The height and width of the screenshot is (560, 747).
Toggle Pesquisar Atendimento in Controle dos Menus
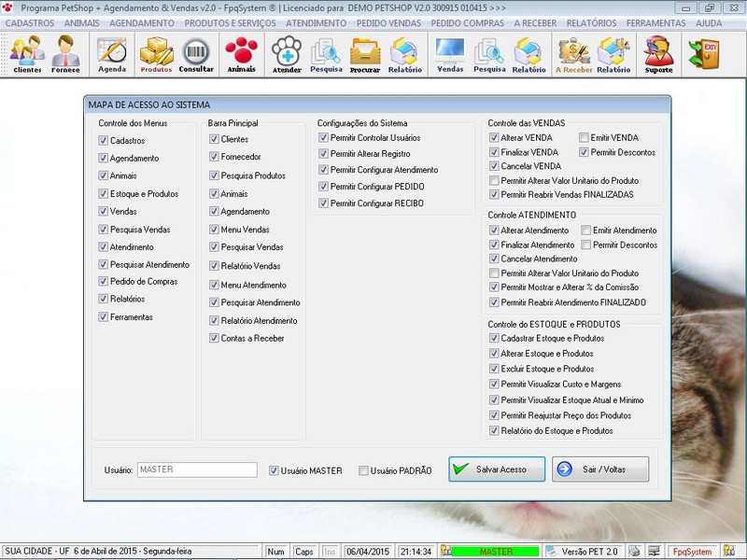tap(103, 264)
